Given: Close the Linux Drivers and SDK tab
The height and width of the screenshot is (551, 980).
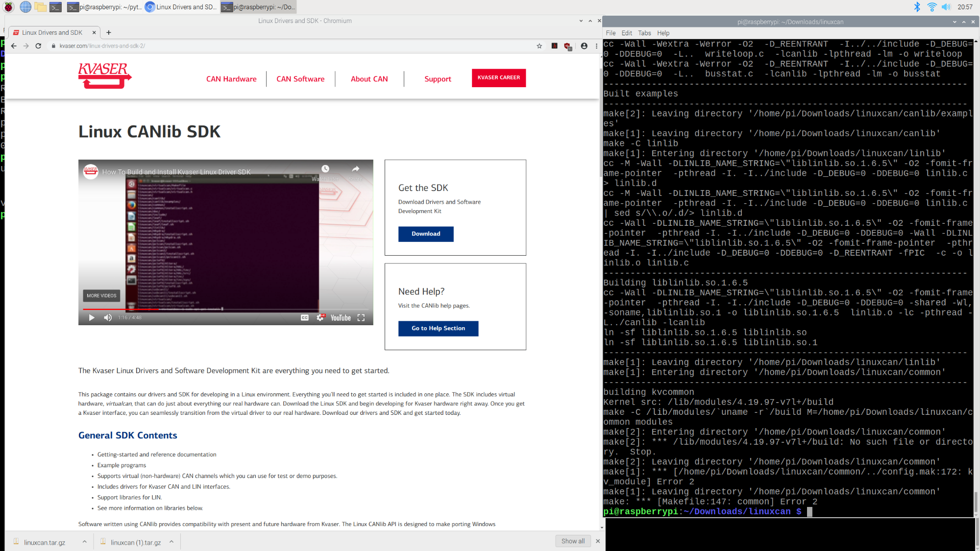Looking at the screenshot, I should coord(94,32).
